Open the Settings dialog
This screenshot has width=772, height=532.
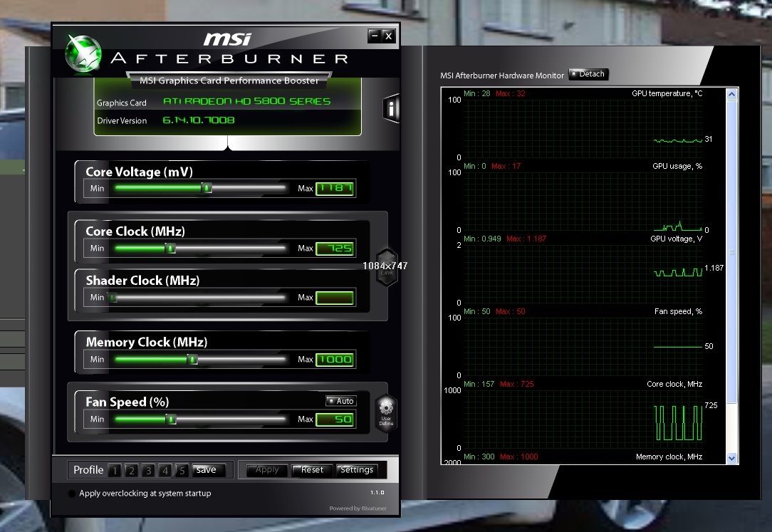[x=357, y=470]
